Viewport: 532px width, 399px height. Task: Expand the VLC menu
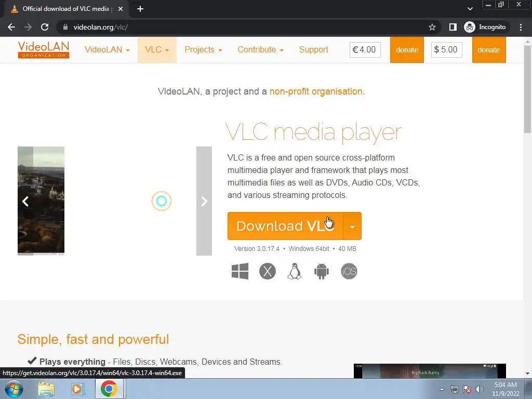(x=157, y=50)
